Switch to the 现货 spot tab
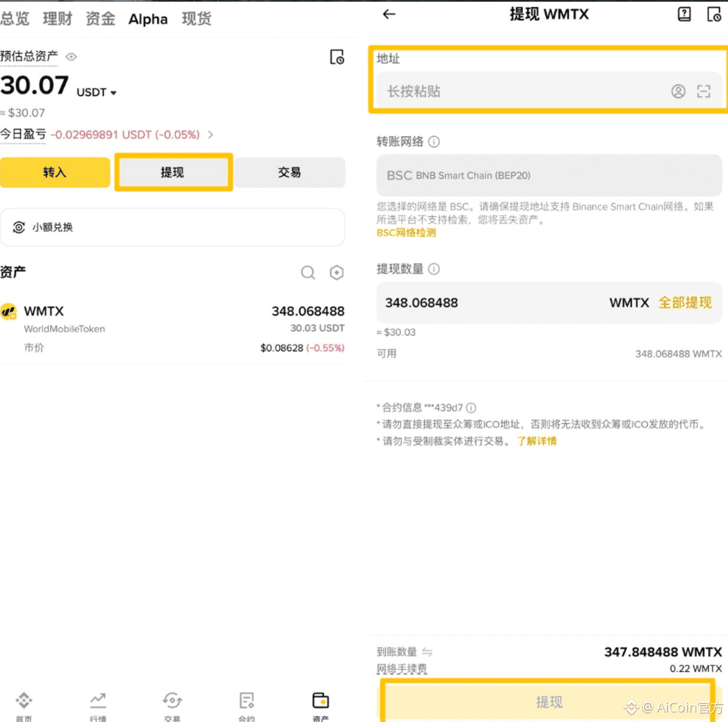728x722 pixels. click(197, 19)
